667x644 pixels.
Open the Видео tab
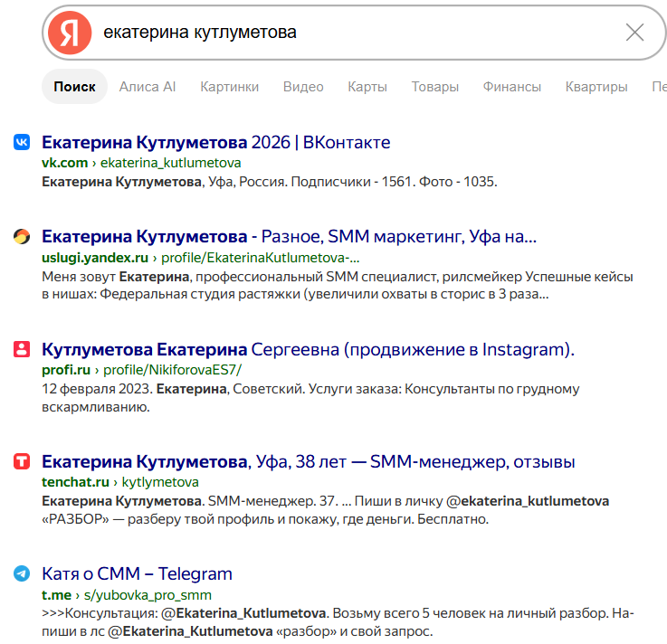click(303, 87)
